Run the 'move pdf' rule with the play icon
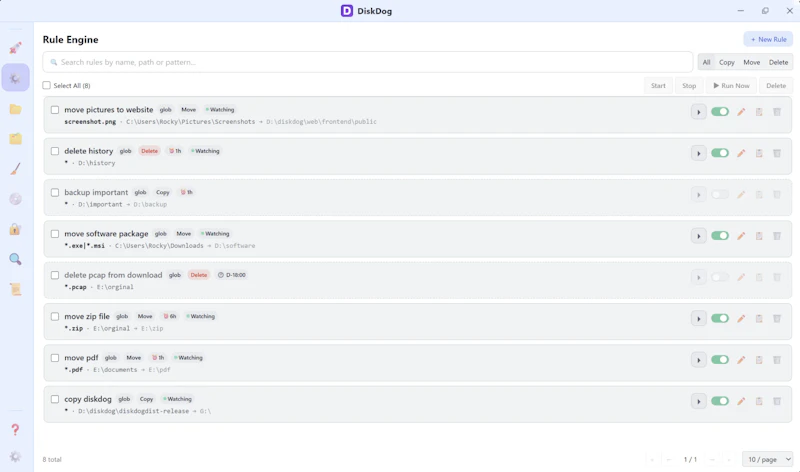The image size is (800, 472). coord(698,360)
